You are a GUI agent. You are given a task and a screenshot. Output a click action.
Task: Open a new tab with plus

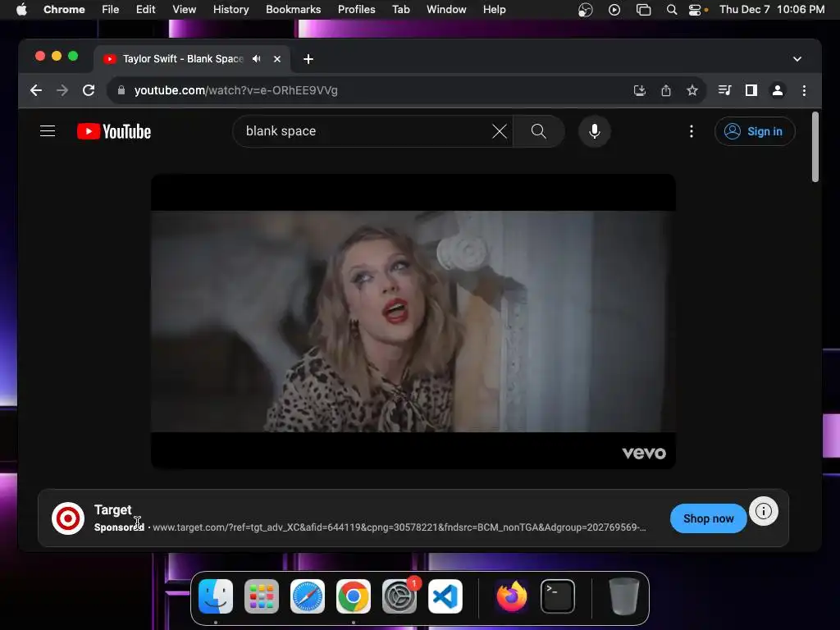pos(308,59)
